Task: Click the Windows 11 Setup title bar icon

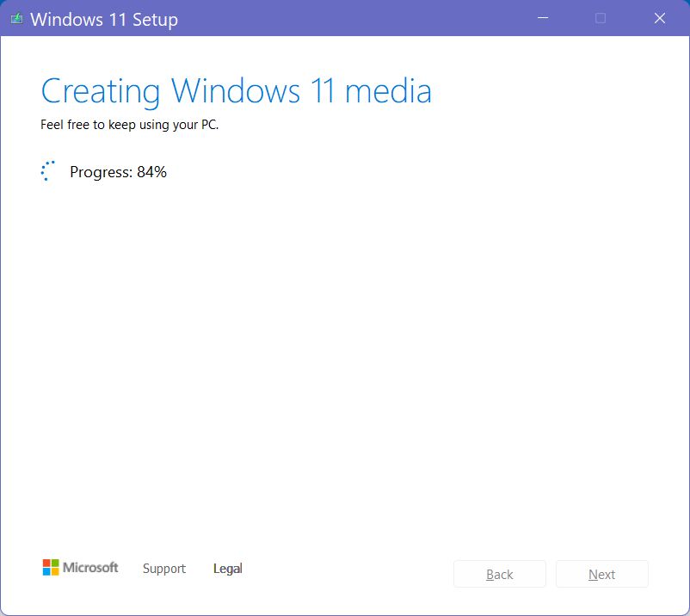Action: coord(16,18)
